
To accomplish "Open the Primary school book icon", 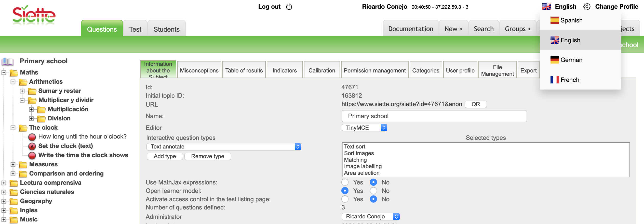I will [x=8, y=61].
